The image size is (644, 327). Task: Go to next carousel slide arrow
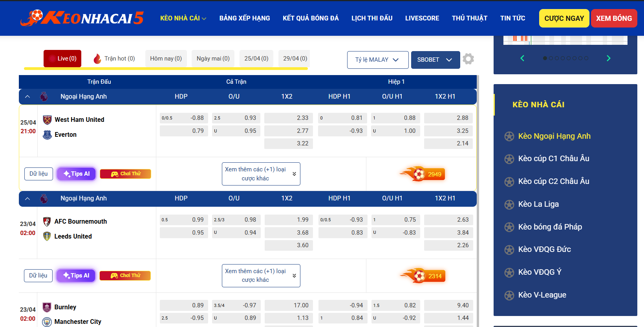(609, 58)
